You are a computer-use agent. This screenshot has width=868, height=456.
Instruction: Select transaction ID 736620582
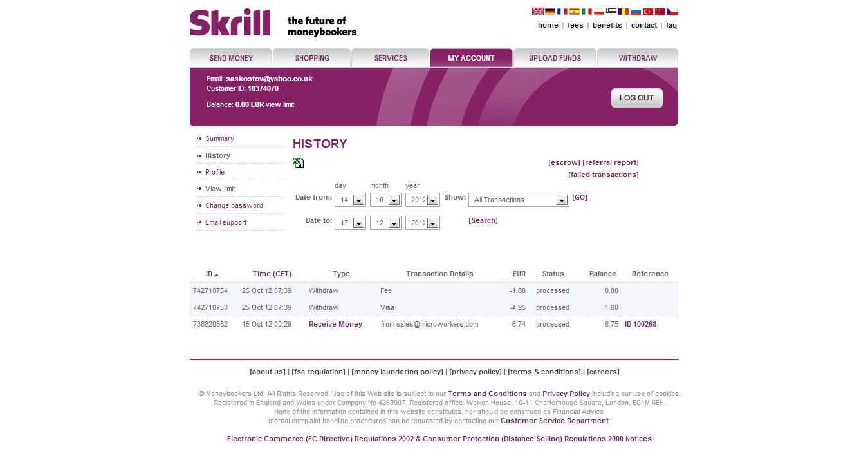tap(210, 325)
